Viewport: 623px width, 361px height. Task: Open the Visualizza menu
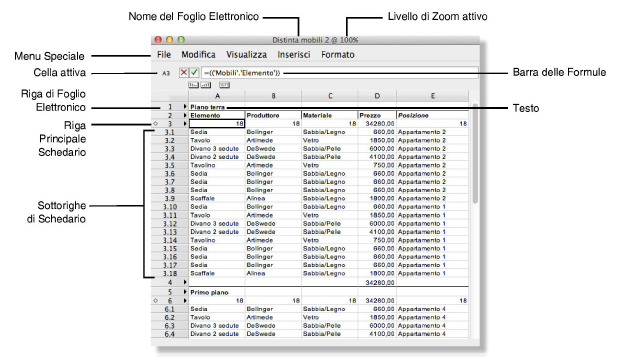click(246, 54)
